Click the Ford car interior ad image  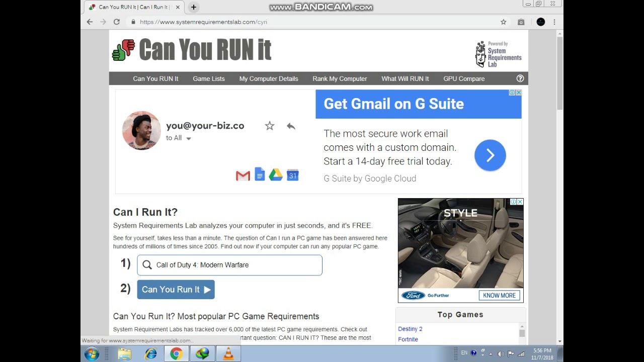point(460,243)
